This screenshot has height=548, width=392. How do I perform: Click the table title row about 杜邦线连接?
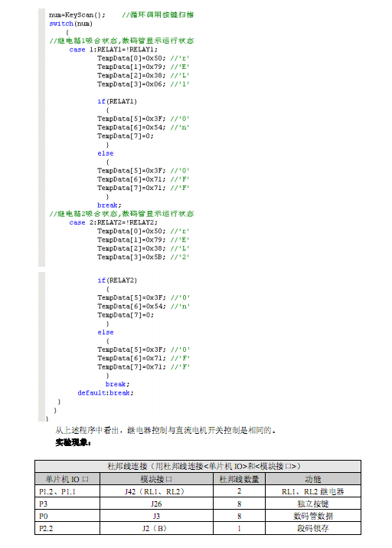[198, 467]
